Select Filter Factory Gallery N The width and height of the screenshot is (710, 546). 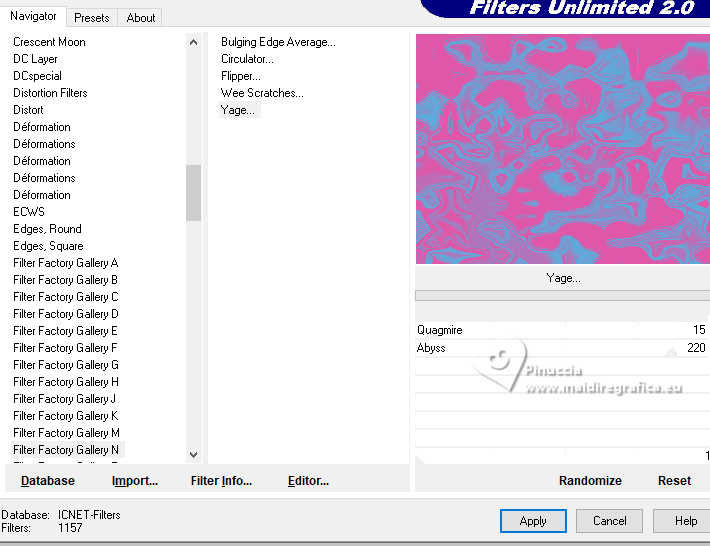click(x=66, y=450)
